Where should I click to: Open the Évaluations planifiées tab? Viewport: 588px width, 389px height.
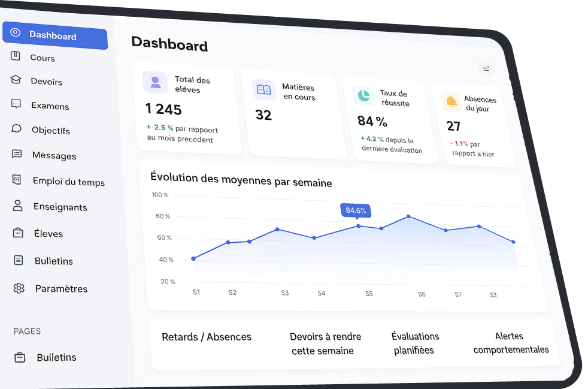[415, 343]
